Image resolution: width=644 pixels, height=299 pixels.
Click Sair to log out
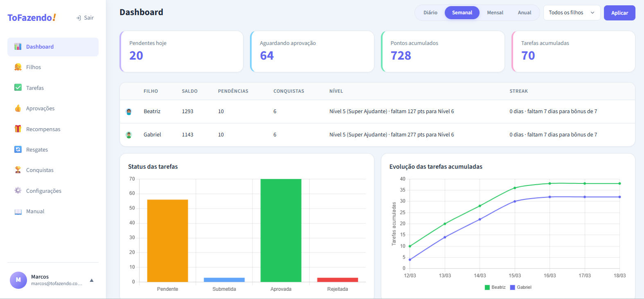(85, 18)
